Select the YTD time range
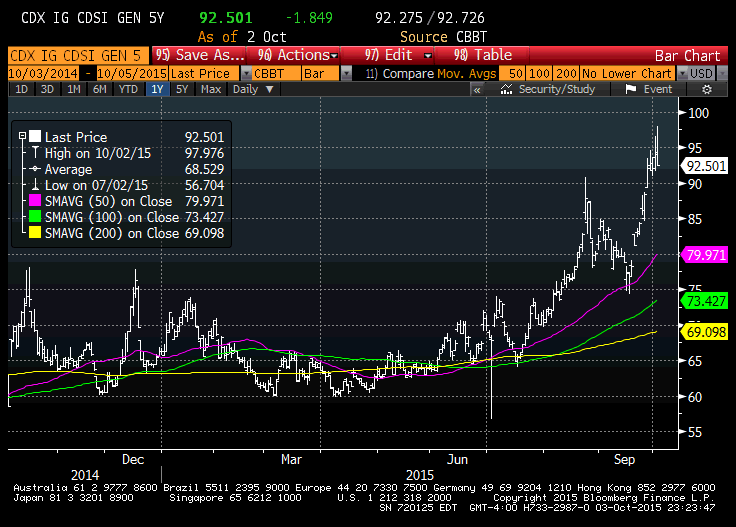 coord(128,89)
